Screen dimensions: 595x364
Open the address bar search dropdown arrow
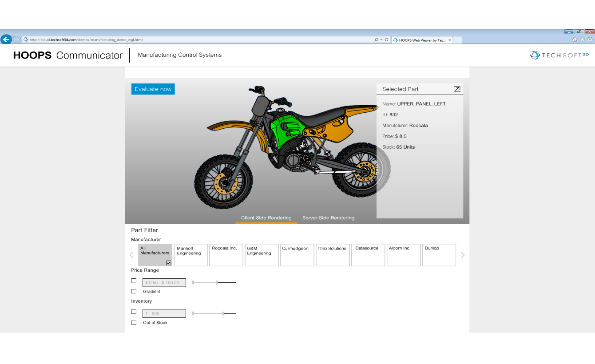pos(381,40)
